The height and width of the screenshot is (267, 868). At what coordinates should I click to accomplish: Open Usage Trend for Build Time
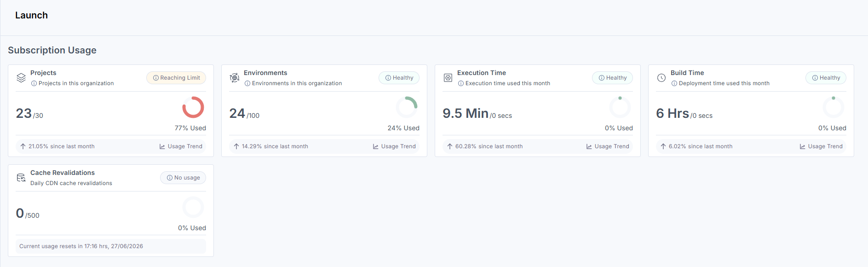click(x=821, y=146)
